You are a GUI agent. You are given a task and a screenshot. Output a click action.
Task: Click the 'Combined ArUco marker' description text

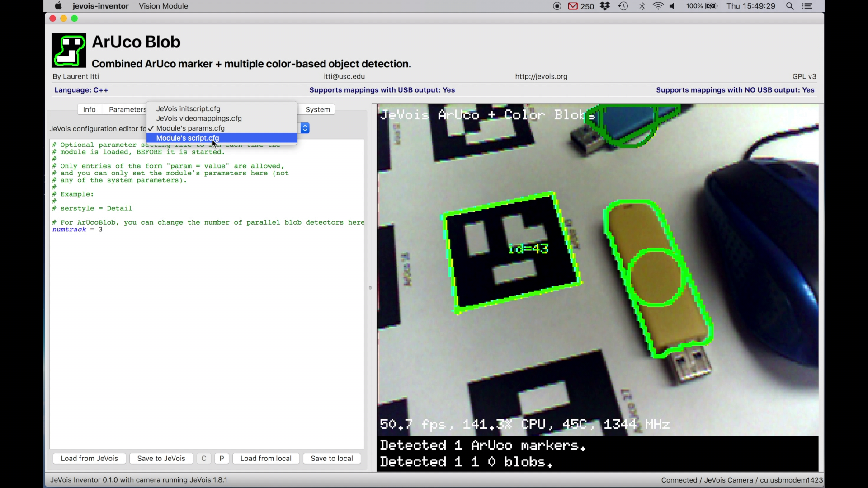(x=251, y=64)
